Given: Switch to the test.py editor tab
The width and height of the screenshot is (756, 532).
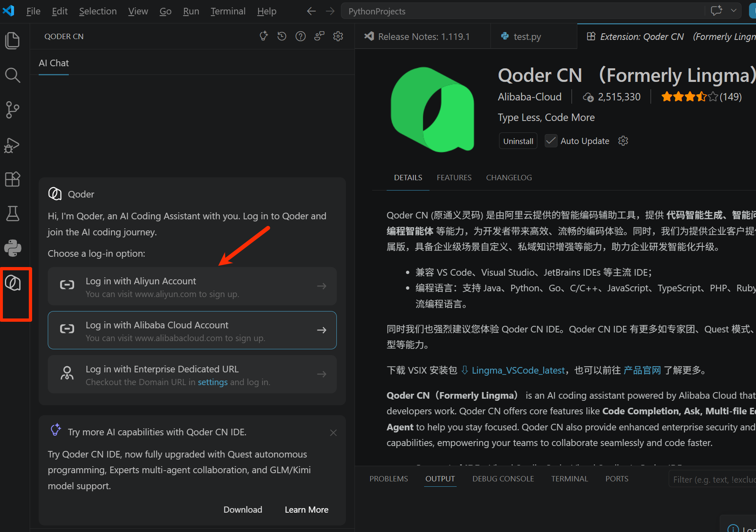Looking at the screenshot, I should pyautogui.click(x=534, y=37).
